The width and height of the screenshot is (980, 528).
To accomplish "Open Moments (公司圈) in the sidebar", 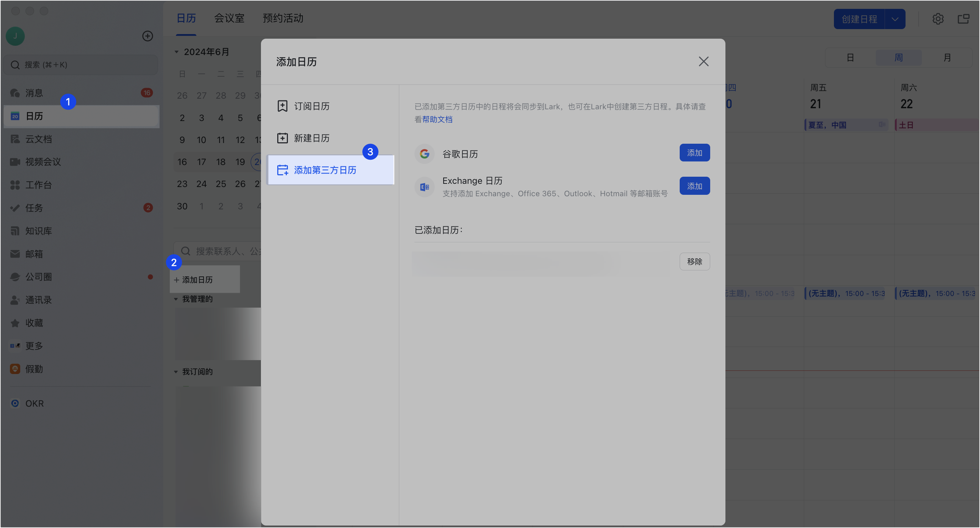I will click(x=81, y=277).
